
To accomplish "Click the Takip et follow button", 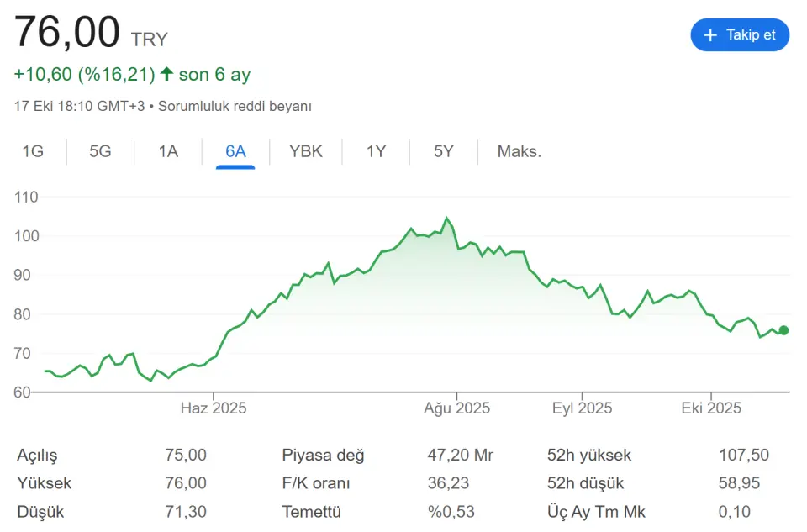I will pyautogui.click(x=740, y=35).
